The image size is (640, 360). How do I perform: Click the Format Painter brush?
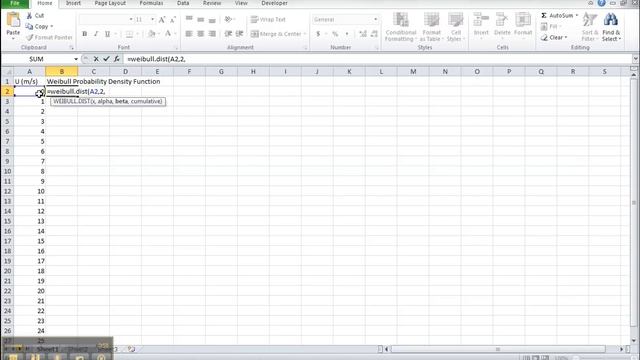29,38
